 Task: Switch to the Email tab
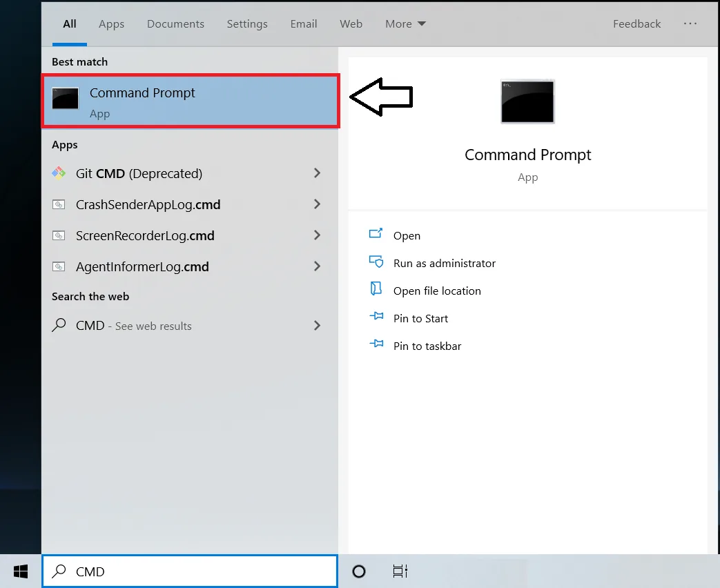[x=304, y=24]
